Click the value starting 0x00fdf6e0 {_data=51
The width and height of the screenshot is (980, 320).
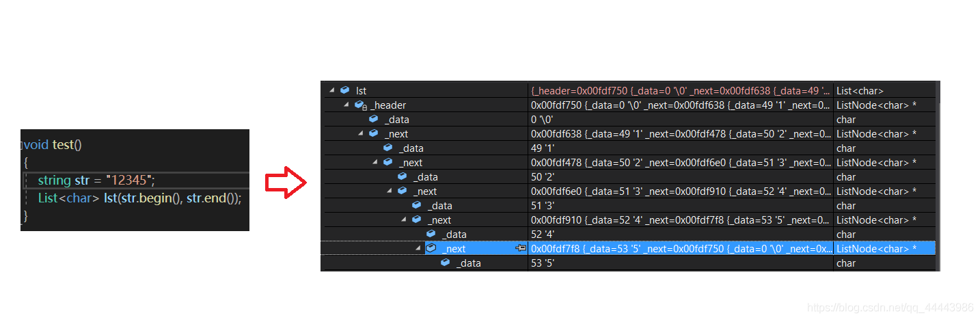(x=681, y=191)
